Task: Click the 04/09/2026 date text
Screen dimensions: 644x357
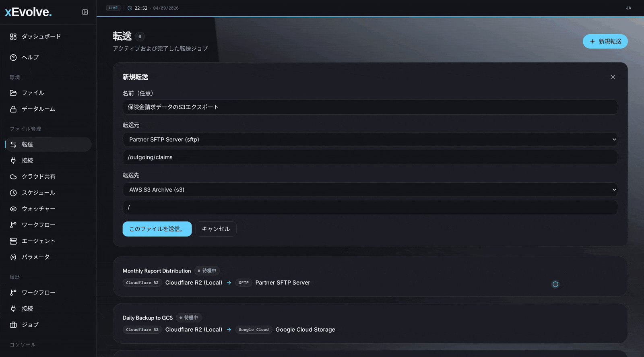Action: (166, 8)
